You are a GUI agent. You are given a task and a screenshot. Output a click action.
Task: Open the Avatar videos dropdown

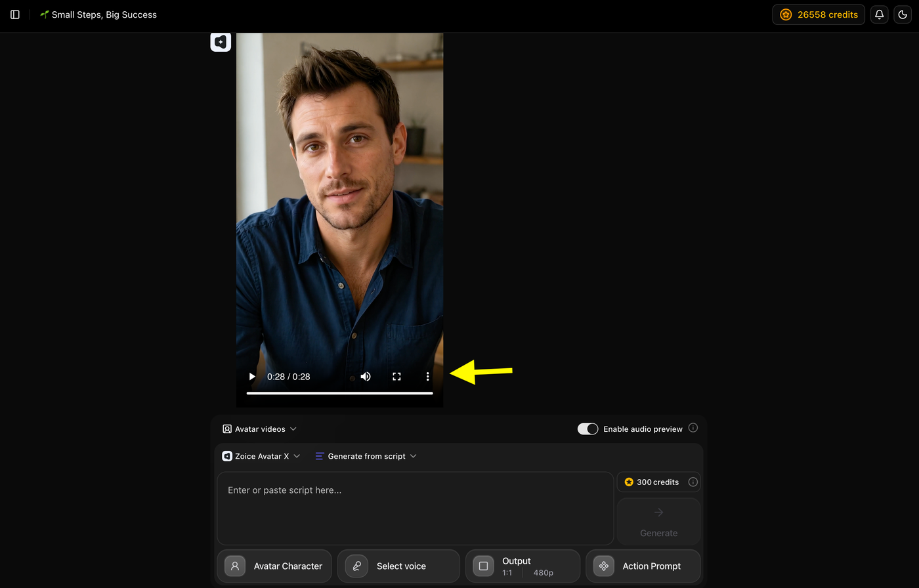(259, 429)
